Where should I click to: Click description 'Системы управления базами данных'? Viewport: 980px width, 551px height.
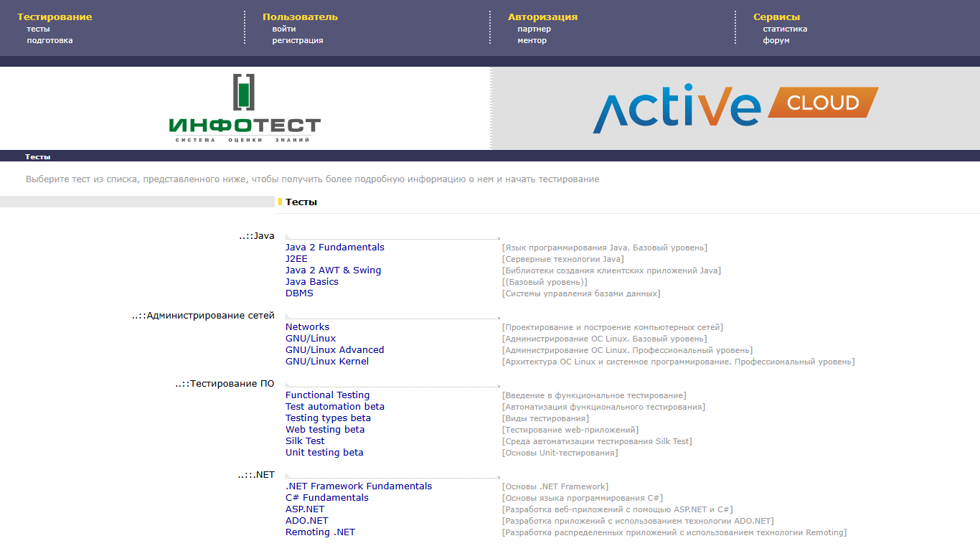(x=581, y=294)
